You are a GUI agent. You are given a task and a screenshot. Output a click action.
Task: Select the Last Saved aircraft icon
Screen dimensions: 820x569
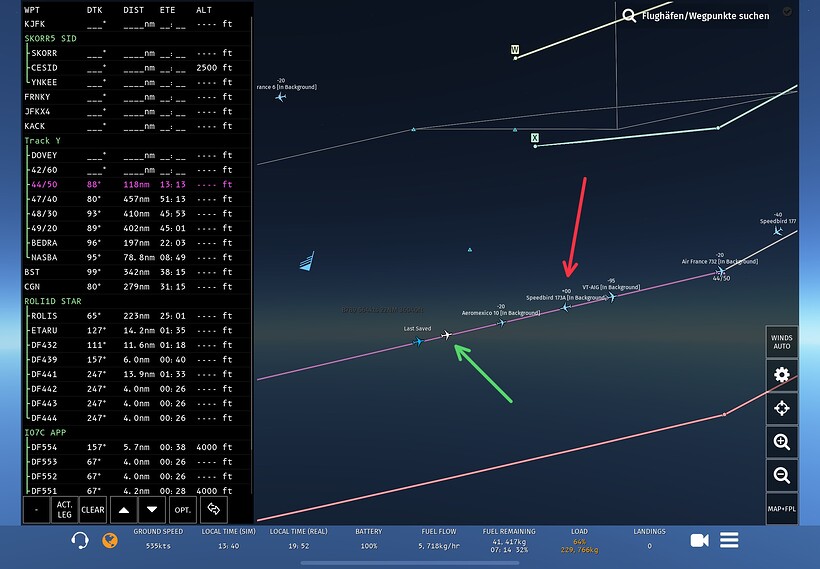418,342
